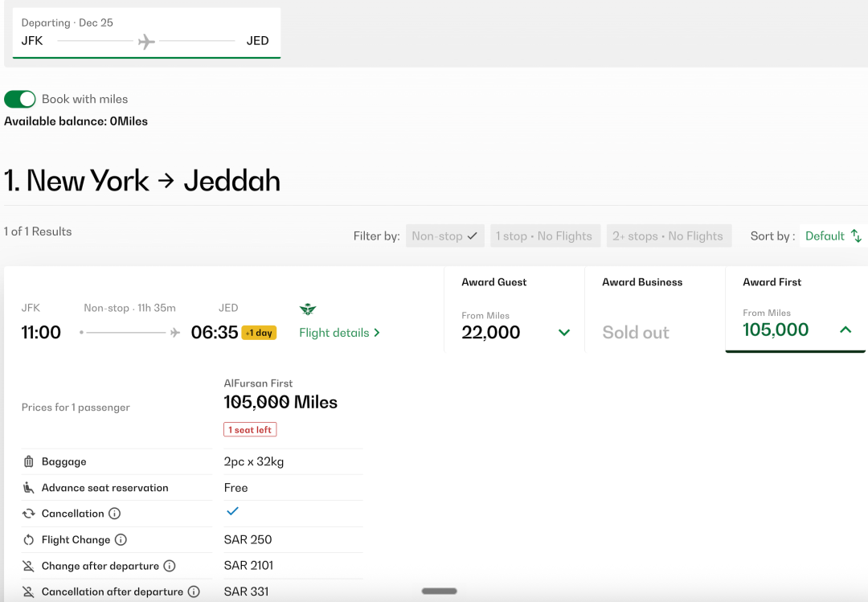Click the SAR 2101 change after departure fee
The width and height of the screenshot is (868, 602).
tap(248, 566)
